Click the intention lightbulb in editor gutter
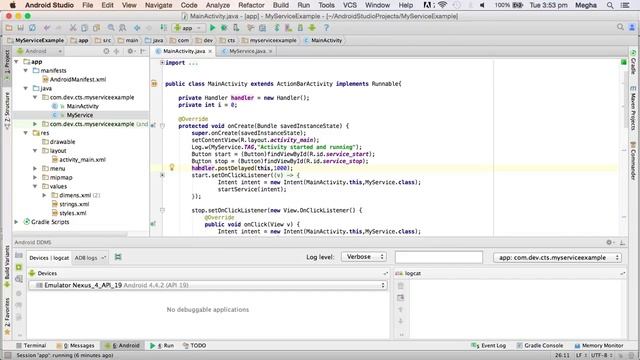This screenshot has width=640, height=360. (x=172, y=167)
